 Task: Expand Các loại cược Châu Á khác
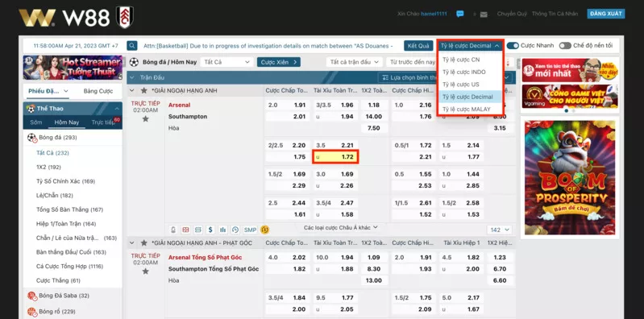pos(340,227)
